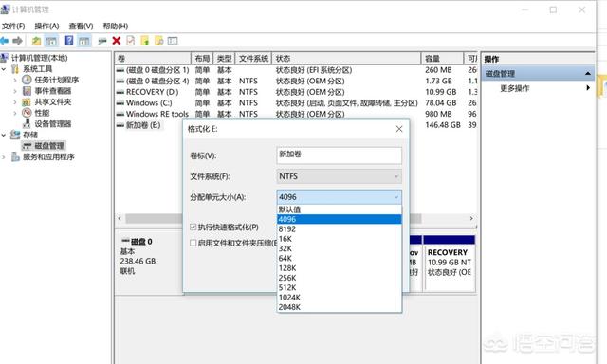Select 共享文件夹 in the tree

coord(53,101)
